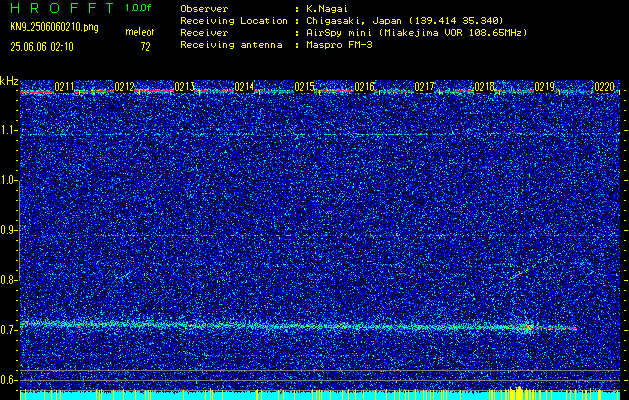Click the faint diagonal echo near 0.8 kHz
This screenshot has width=629, height=400.
click(x=517, y=275)
